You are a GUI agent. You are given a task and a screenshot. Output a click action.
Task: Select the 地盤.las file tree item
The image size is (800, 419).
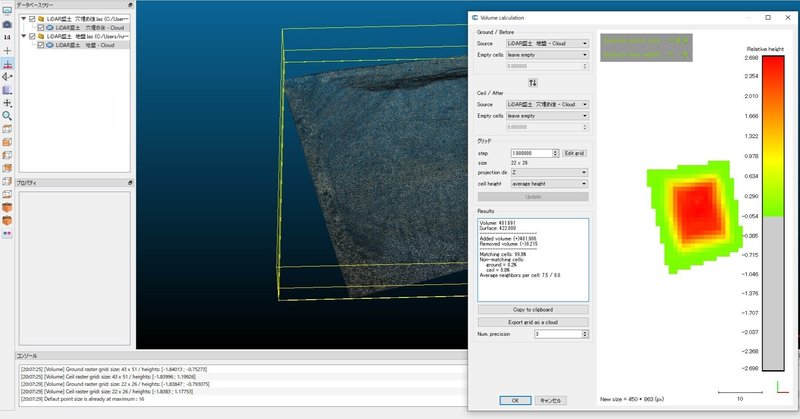[x=87, y=36]
